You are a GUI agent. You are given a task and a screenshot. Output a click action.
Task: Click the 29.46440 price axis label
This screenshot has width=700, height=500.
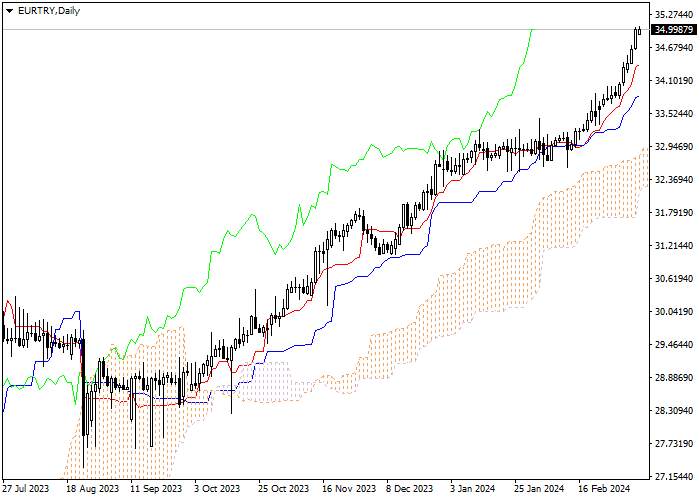coord(674,345)
